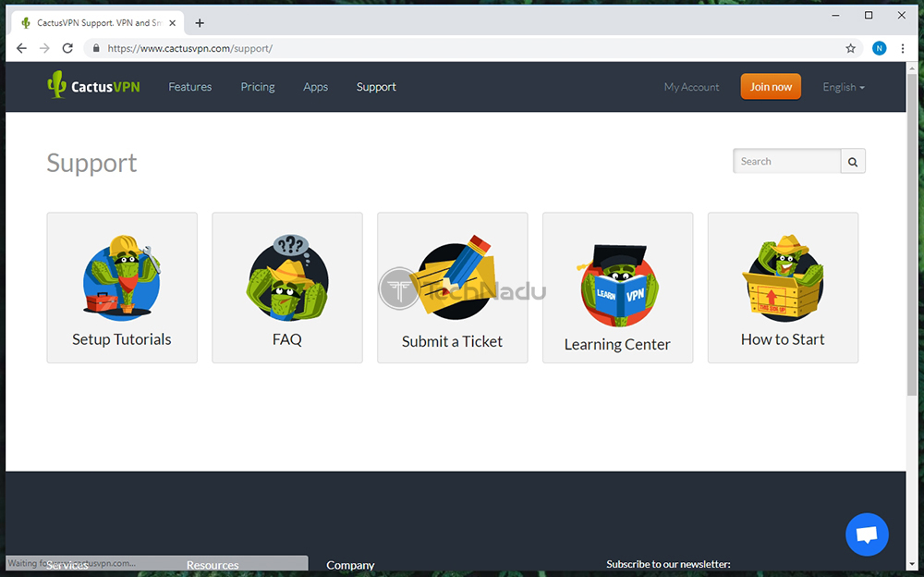Click the Support page heading
The width and height of the screenshot is (924, 577).
(91, 164)
